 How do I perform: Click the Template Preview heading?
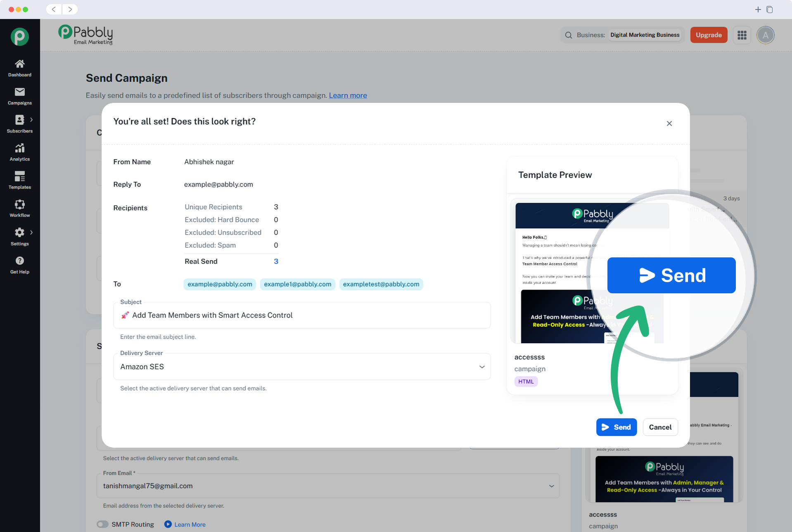[x=555, y=175]
